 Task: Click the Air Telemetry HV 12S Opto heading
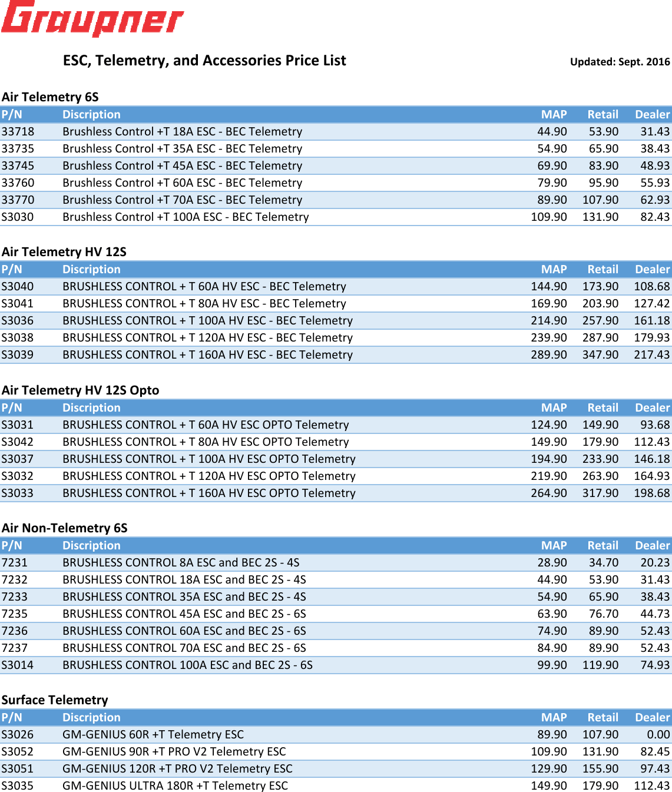click(x=80, y=390)
